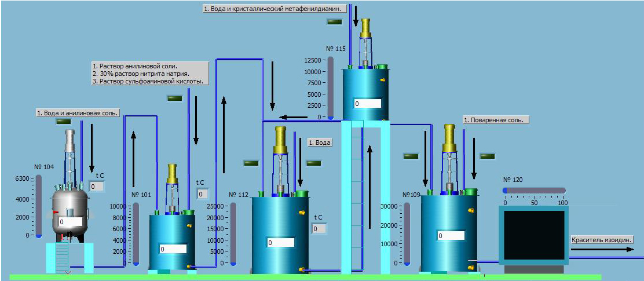Click the upper yellow valve on tank №109

[x=471, y=210]
